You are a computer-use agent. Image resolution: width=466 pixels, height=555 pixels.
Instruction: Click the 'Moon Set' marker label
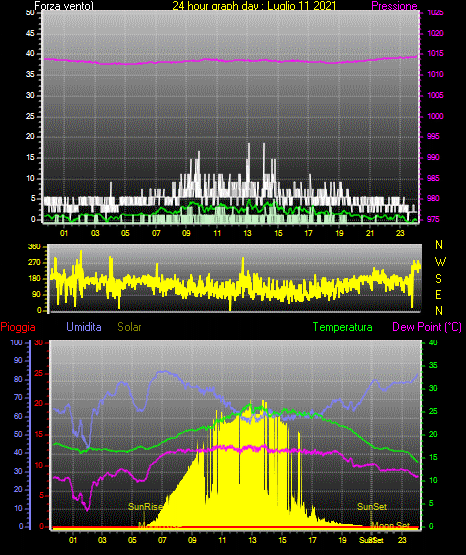[390, 525]
